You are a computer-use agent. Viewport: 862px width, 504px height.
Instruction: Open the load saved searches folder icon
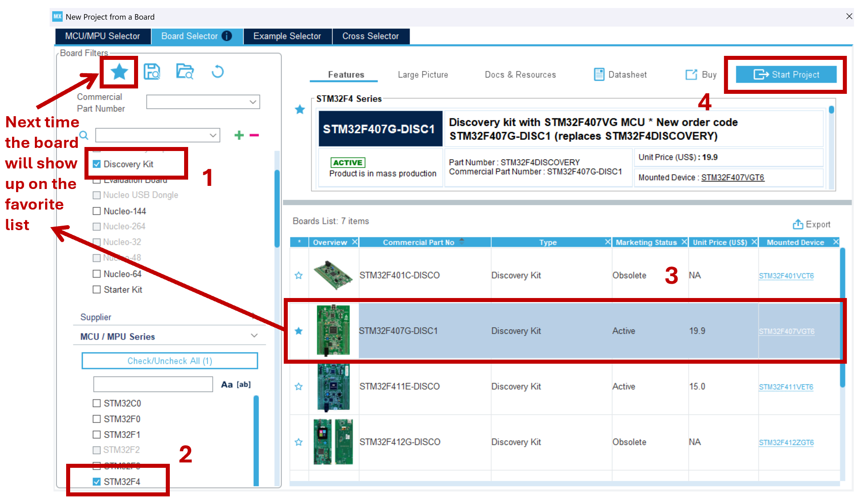click(x=185, y=71)
